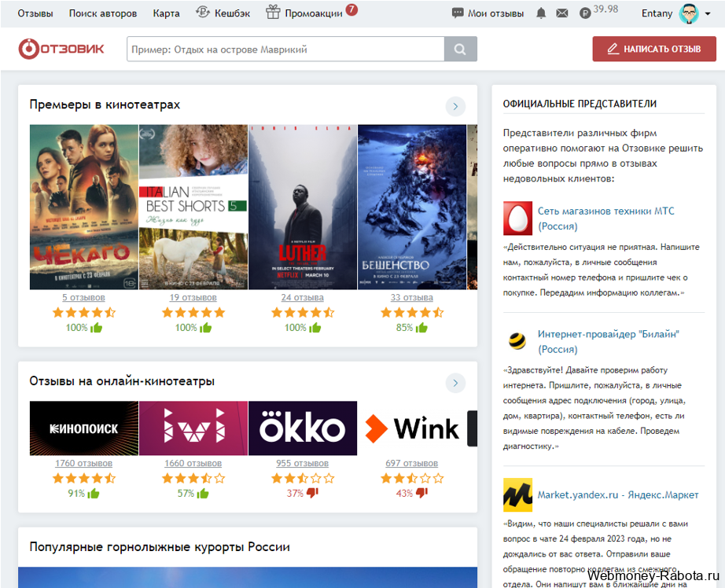
Task: Click thumbs-up icon beside 91%
Action: [x=94, y=493]
